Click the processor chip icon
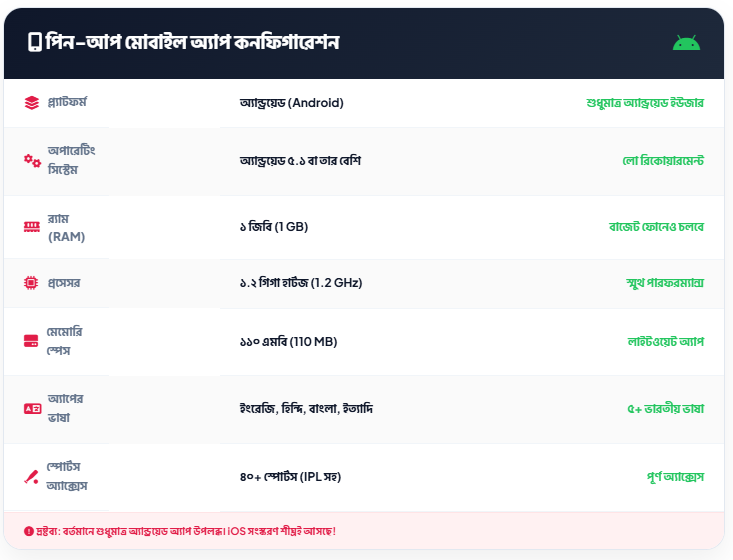The height and width of the screenshot is (560, 733). click(32, 283)
